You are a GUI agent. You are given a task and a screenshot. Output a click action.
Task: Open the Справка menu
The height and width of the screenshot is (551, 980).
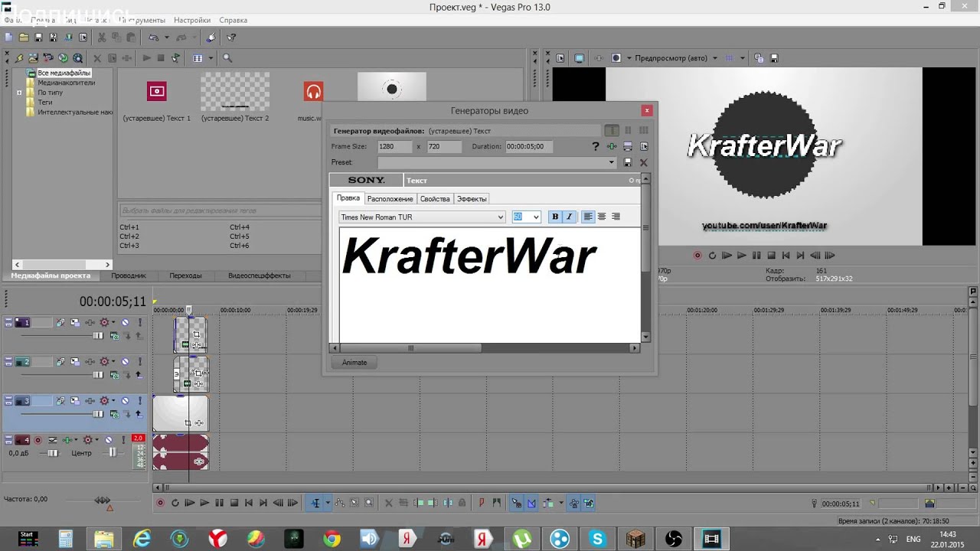click(x=233, y=20)
